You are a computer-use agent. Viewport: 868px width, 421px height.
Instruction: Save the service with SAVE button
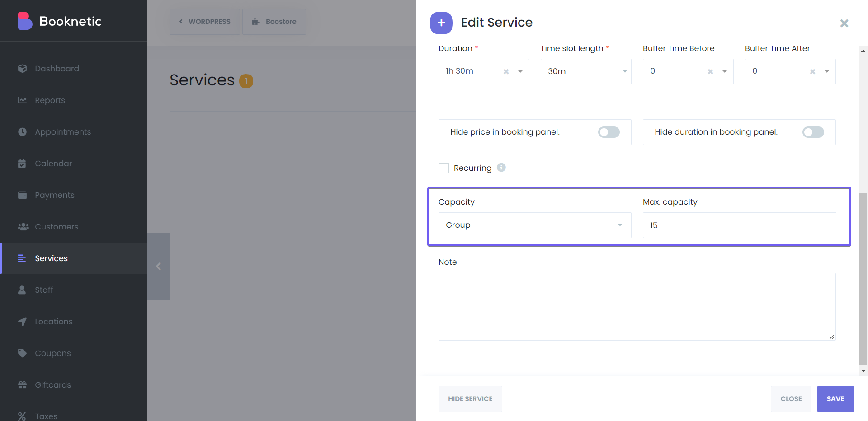pos(835,399)
